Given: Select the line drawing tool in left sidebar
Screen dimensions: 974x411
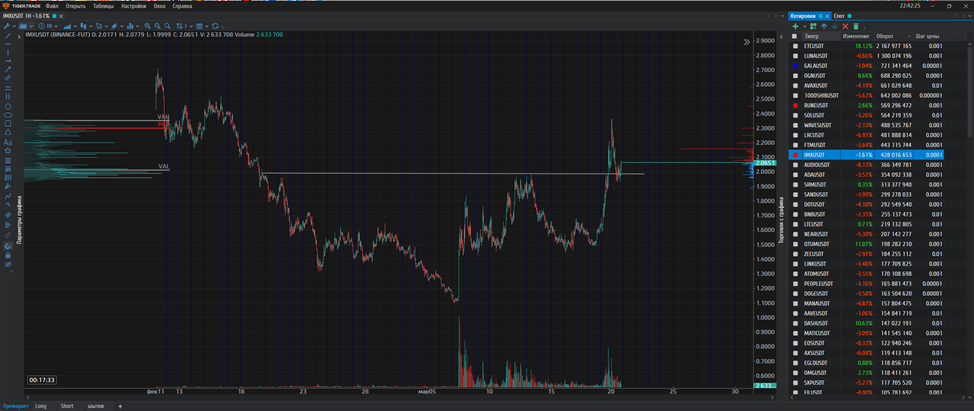Looking at the screenshot, I should click(x=8, y=36).
